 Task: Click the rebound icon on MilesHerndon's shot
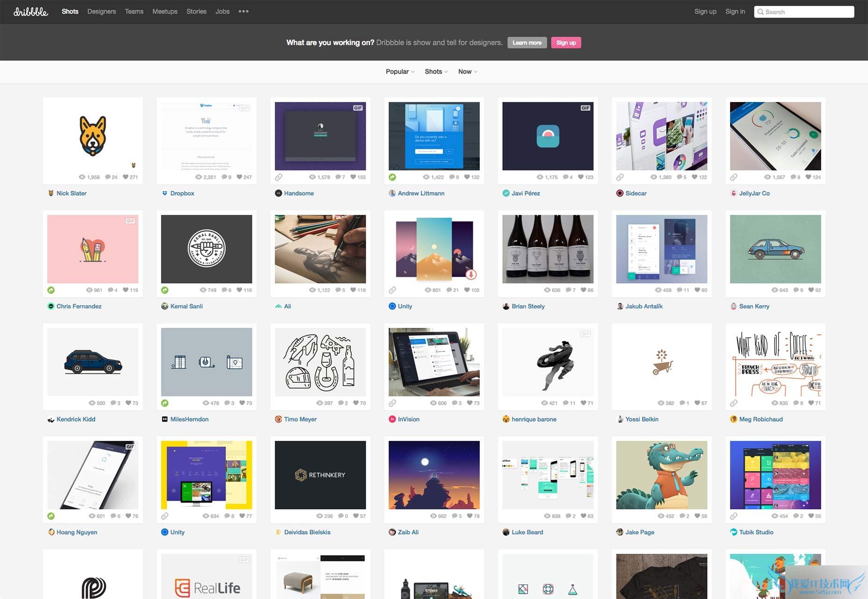[165, 403]
